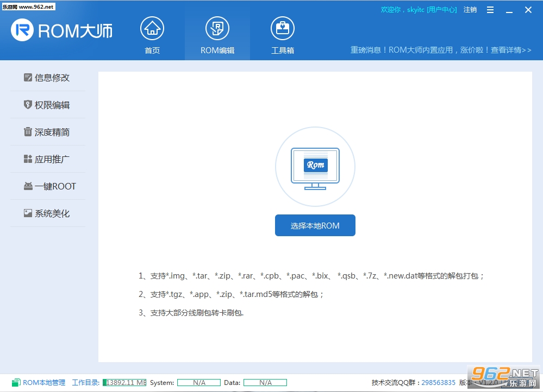The width and height of the screenshot is (543, 392).
Task: Click the 一键ROOT android icon
Action: 28,186
